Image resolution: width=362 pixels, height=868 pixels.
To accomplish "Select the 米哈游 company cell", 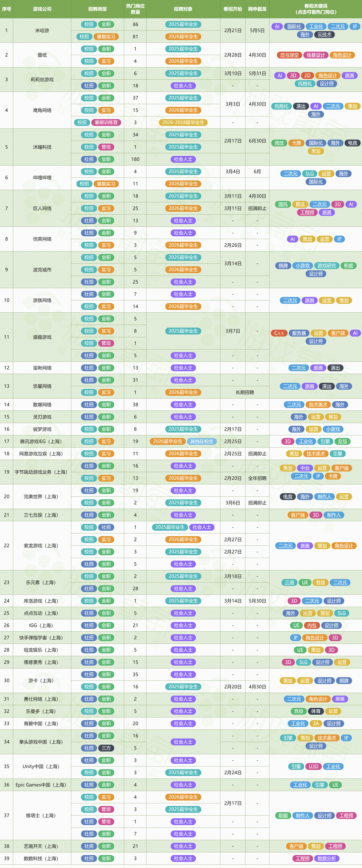I will tap(42, 30).
